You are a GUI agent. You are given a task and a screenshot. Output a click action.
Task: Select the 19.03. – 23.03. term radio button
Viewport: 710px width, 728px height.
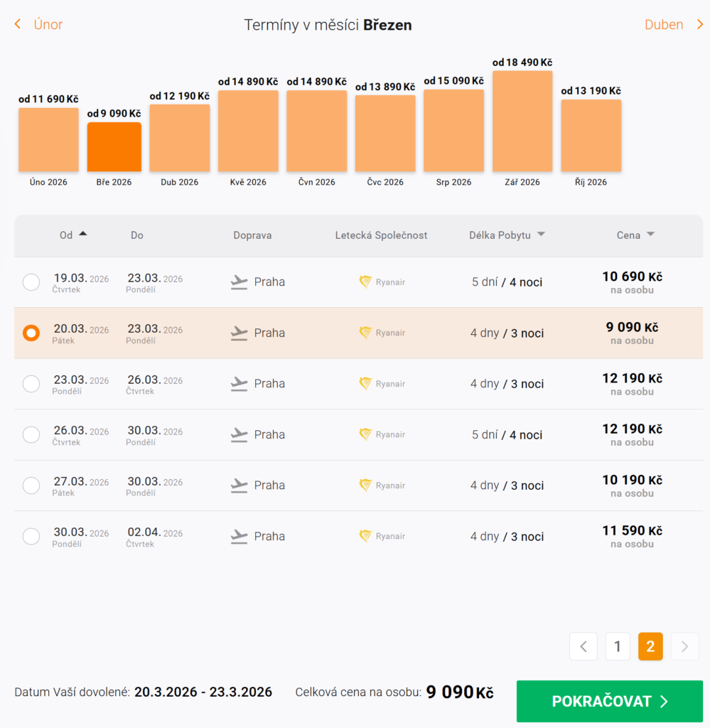[x=31, y=282]
